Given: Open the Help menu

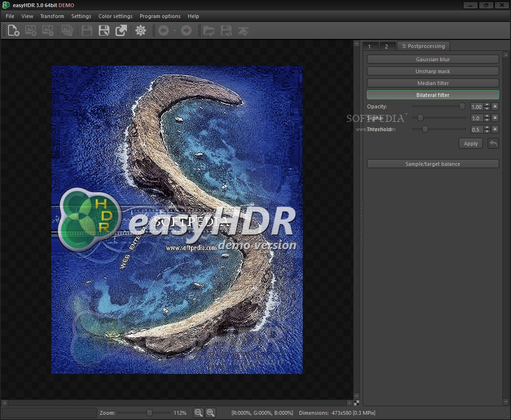Looking at the screenshot, I should (x=193, y=16).
